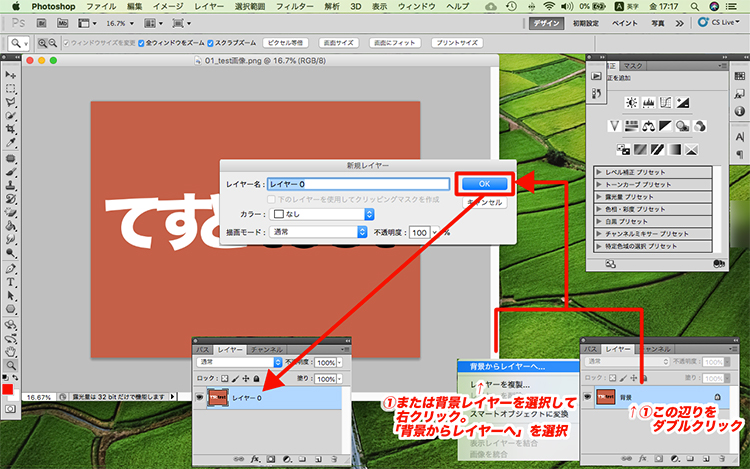
Task: Add a Brightness/Contrast adjustment (sun icon)
Action: [x=631, y=102]
